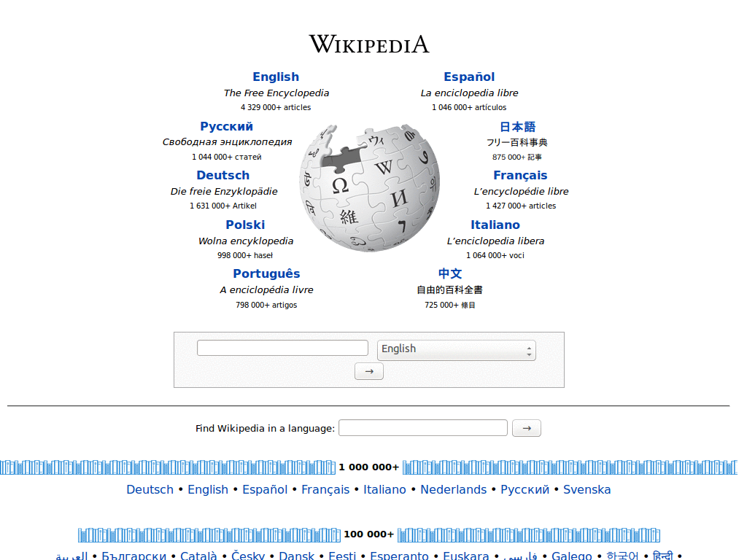This screenshot has width=747, height=560.
Task: Click Eesti in the 100 000+ list
Action: [x=342, y=555]
